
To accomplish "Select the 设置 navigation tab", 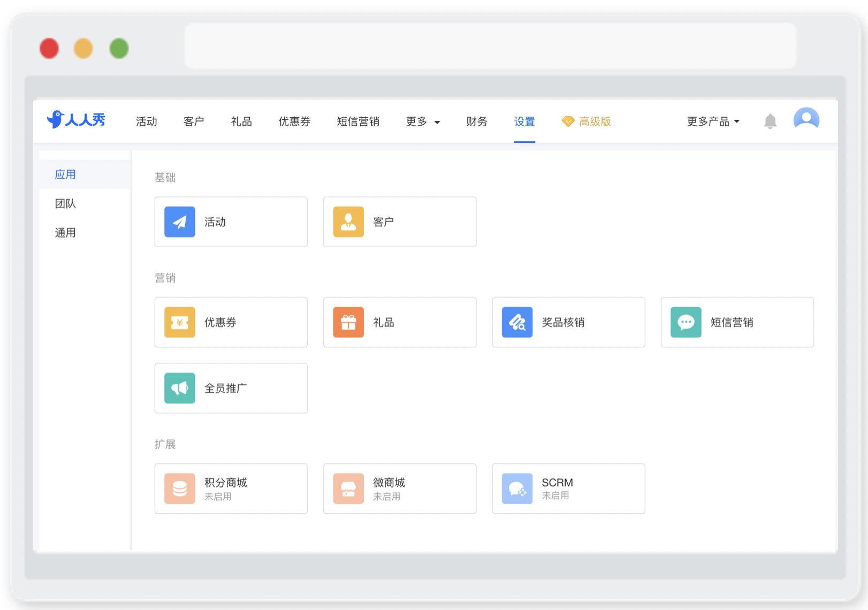I will click(x=524, y=122).
